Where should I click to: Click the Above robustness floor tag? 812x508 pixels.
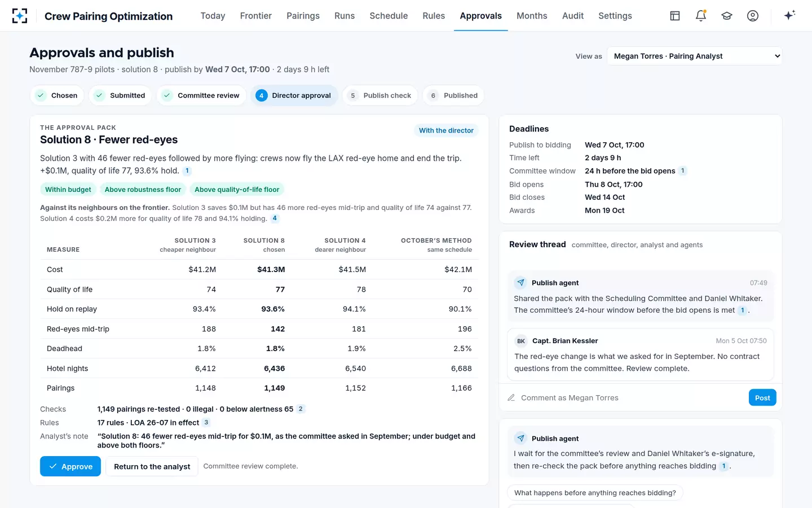tap(143, 190)
